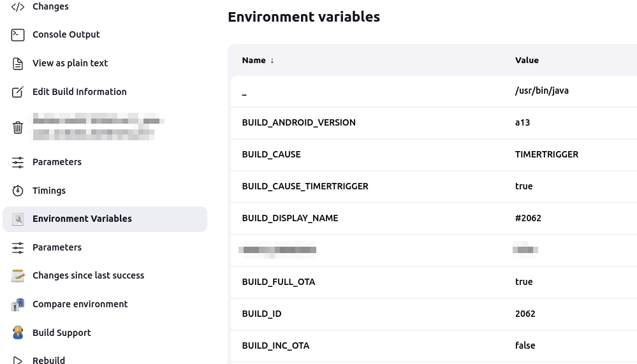Select the BUILD_ANDROID_VERSION row name
Viewport: 637px width, 364px height.
[298, 122]
